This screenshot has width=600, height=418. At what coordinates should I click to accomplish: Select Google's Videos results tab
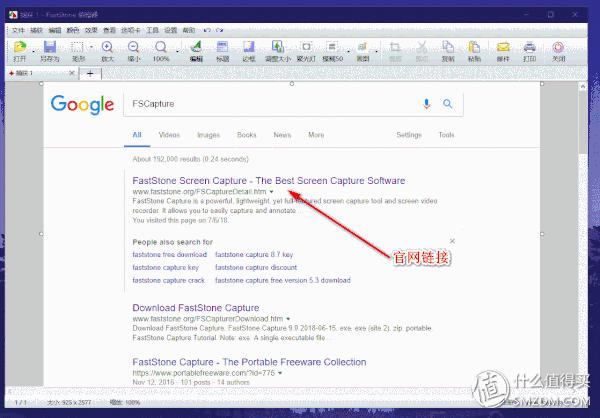tap(169, 135)
